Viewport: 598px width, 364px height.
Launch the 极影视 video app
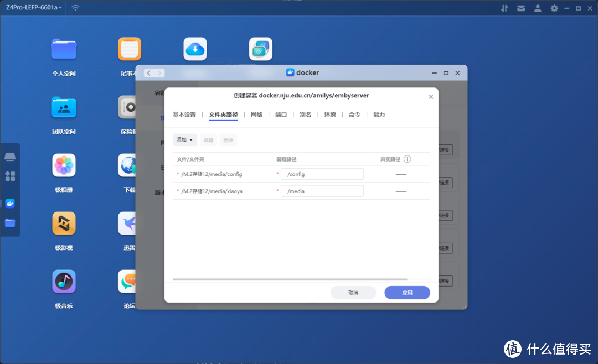click(x=64, y=223)
